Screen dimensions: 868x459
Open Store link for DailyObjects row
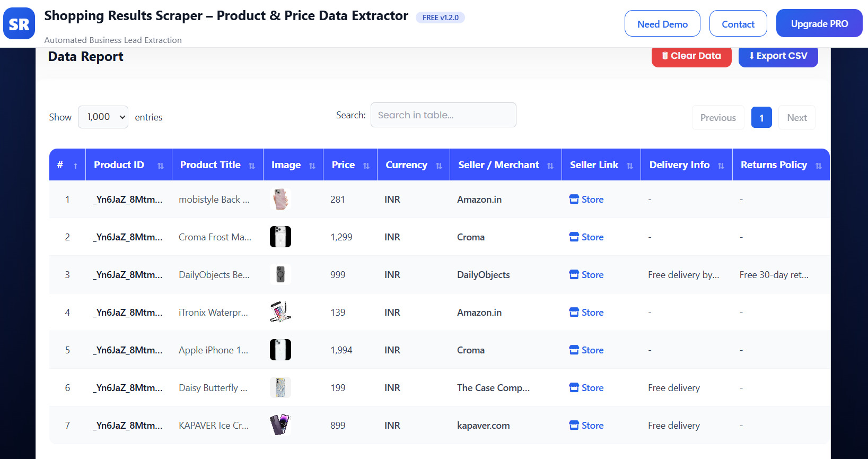[586, 275]
